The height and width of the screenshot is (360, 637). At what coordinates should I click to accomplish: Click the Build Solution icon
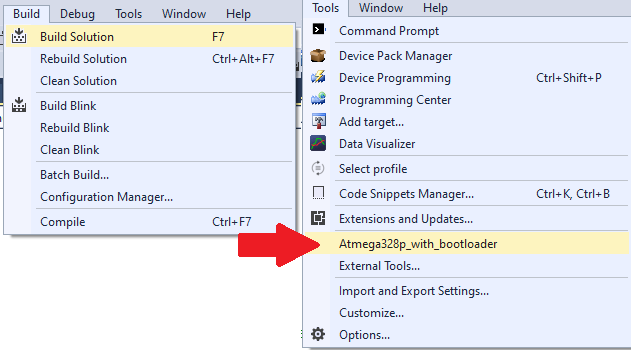pyautogui.click(x=19, y=36)
